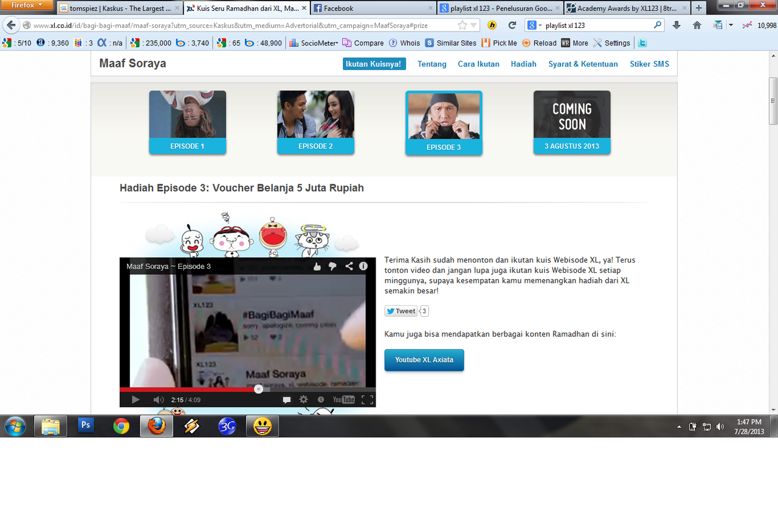Open the Tentang menu link
The width and height of the screenshot is (778, 532).
coord(432,64)
